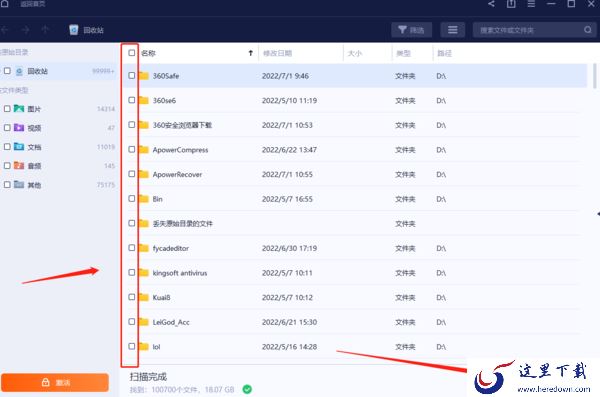Select the 回收站 item in sidebar

[58, 71]
